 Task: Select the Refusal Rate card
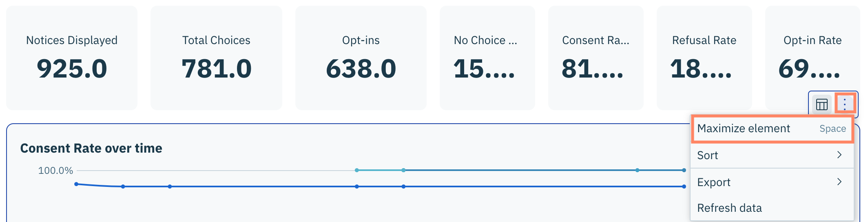tap(704, 58)
